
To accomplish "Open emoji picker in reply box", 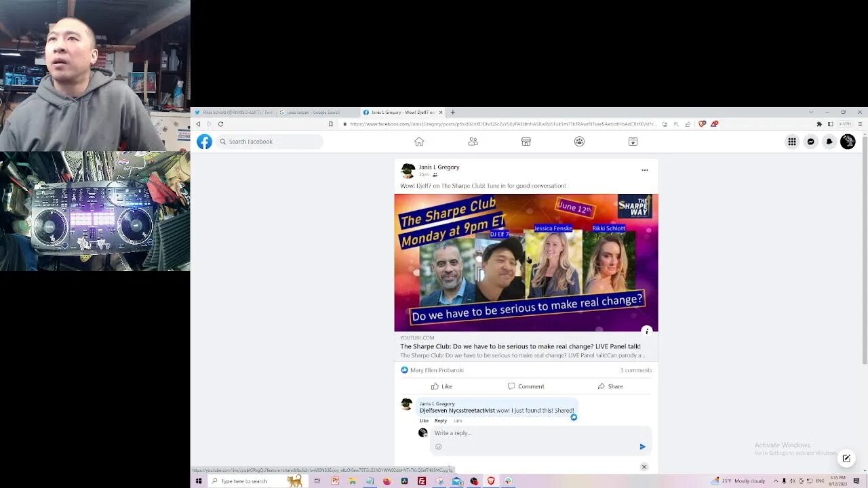I will coord(438,447).
